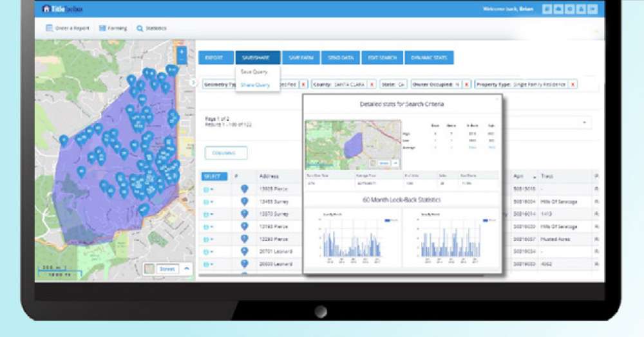Collapse the map panel with the arrow
Viewport: 644px width, 337px height.
click(x=193, y=82)
